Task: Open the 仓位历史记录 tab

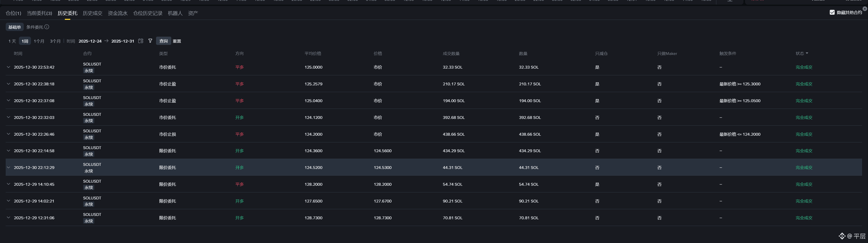Action: [148, 13]
